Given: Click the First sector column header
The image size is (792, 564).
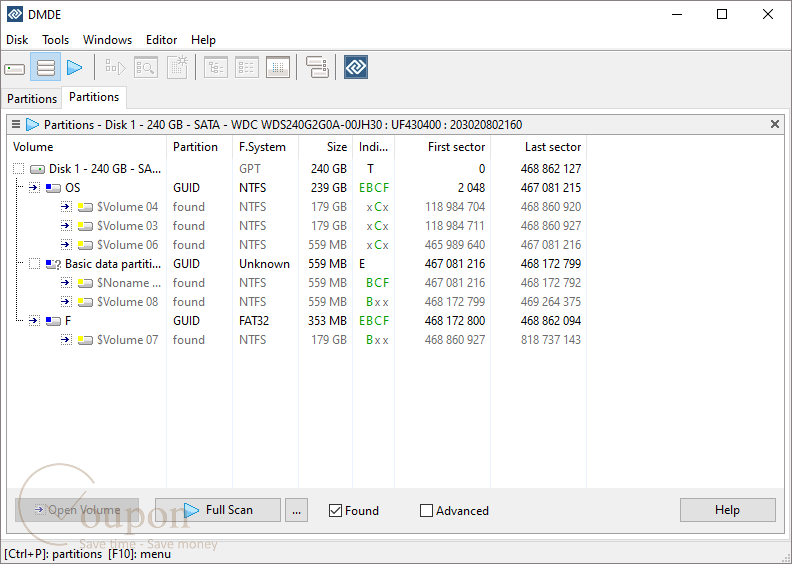Looking at the screenshot, I should tap(442, 147).
